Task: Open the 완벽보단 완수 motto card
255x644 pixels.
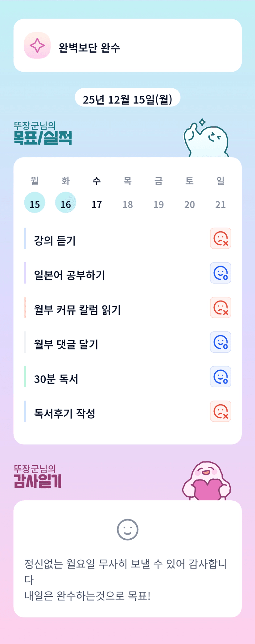Action: click(x=128, y=46)
